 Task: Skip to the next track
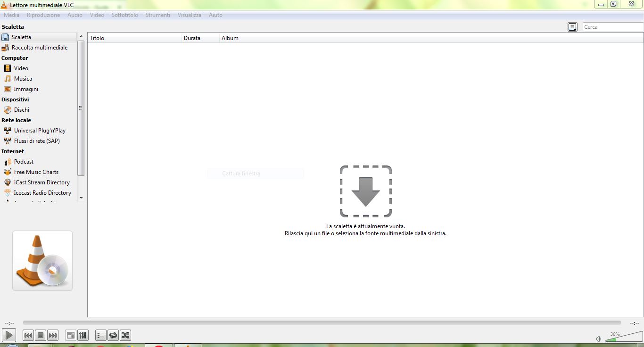point(53,335)
